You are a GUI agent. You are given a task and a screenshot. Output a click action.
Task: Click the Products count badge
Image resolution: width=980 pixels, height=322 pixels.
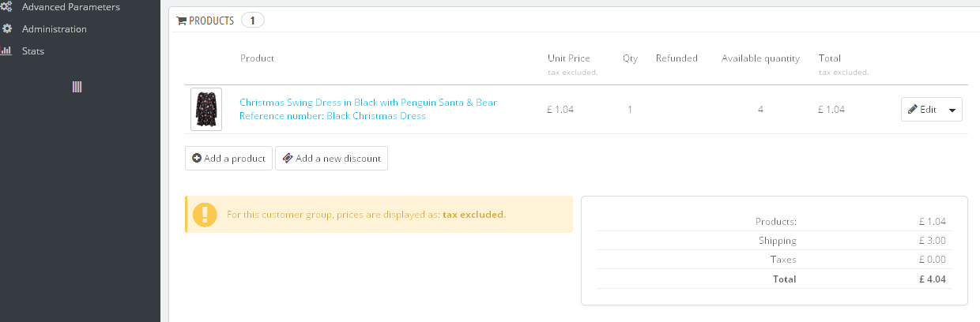[253, 21]
